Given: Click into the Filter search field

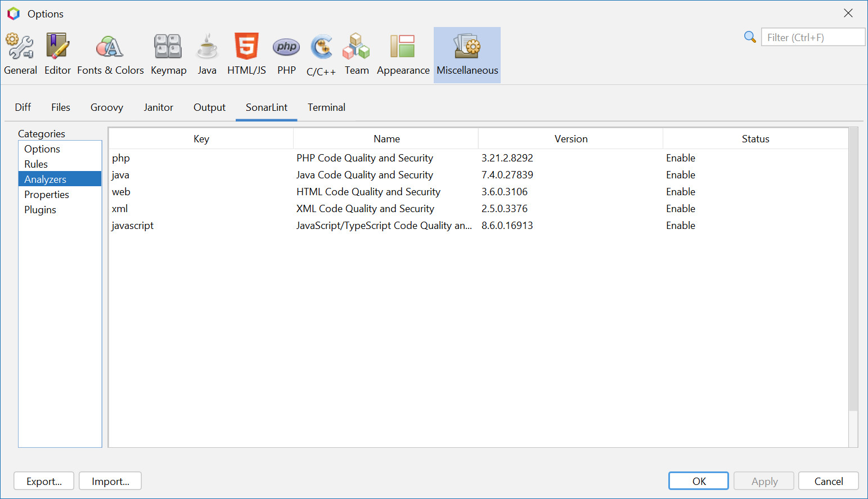Looking at the screenshot, I should tap(812, 38).
